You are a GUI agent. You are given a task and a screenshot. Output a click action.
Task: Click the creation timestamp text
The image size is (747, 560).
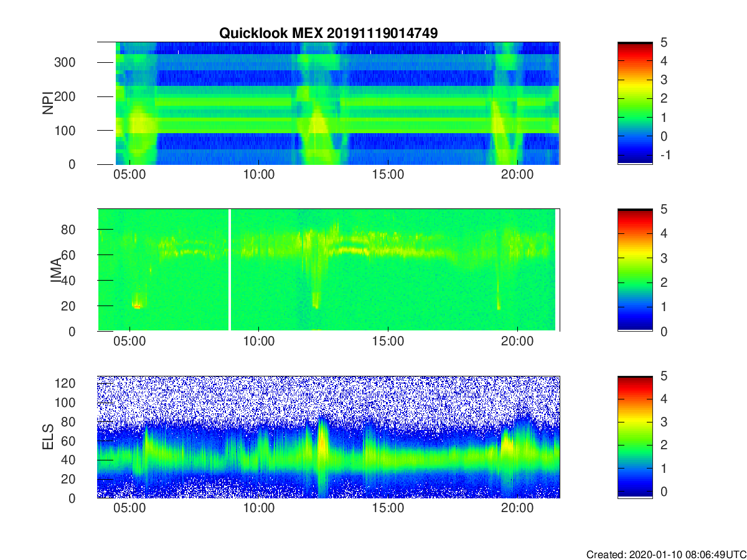coord(666,554)
